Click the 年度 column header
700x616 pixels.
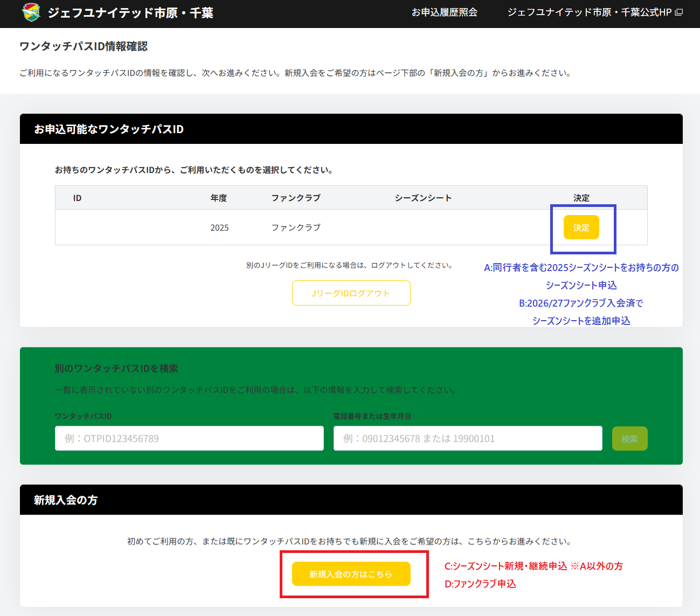(x=219, y=198)
